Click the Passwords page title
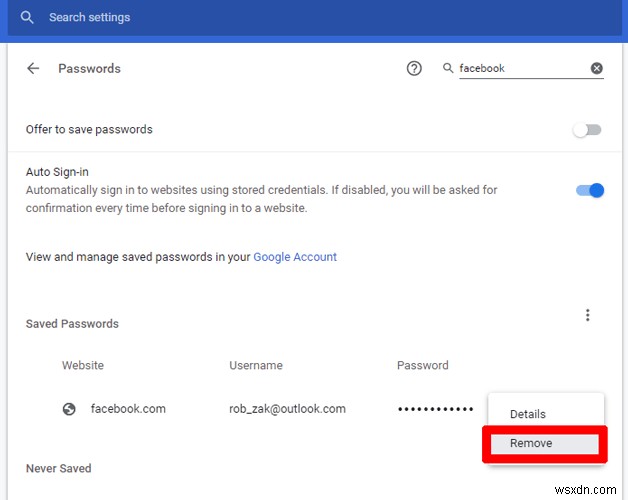Image resolution: width=628 pixels, height=500 pixels. click(x=89, y=69)
